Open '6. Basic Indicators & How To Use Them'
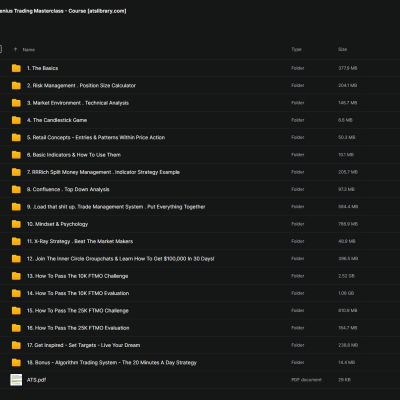The height and width of the screenshot is (400, 400). coord(74,155)
